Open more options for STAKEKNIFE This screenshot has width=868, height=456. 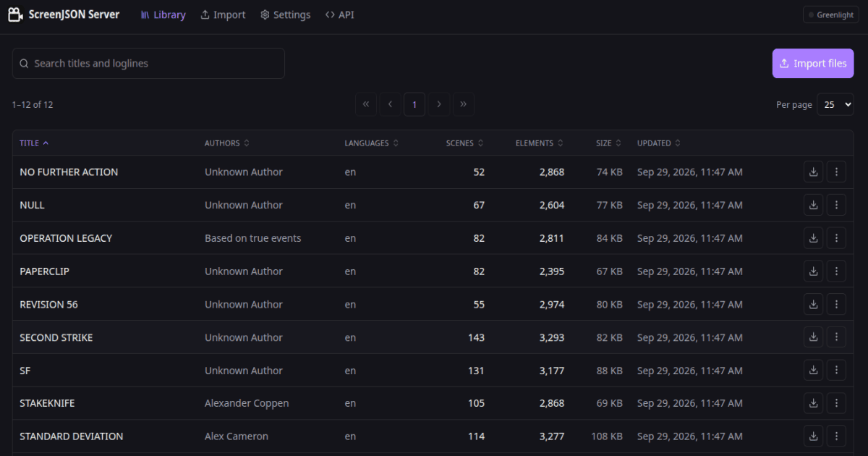tap(836, 403)
